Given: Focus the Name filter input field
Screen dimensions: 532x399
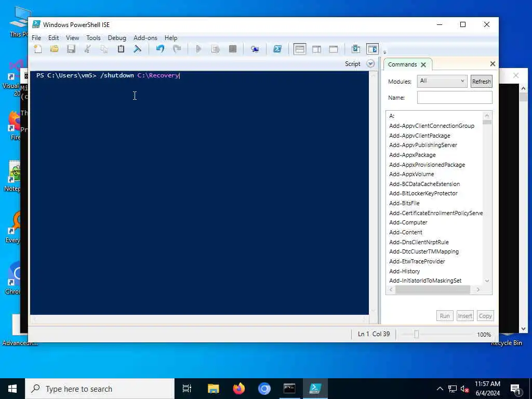Looking at the screenshot, I should pos(454,97).
